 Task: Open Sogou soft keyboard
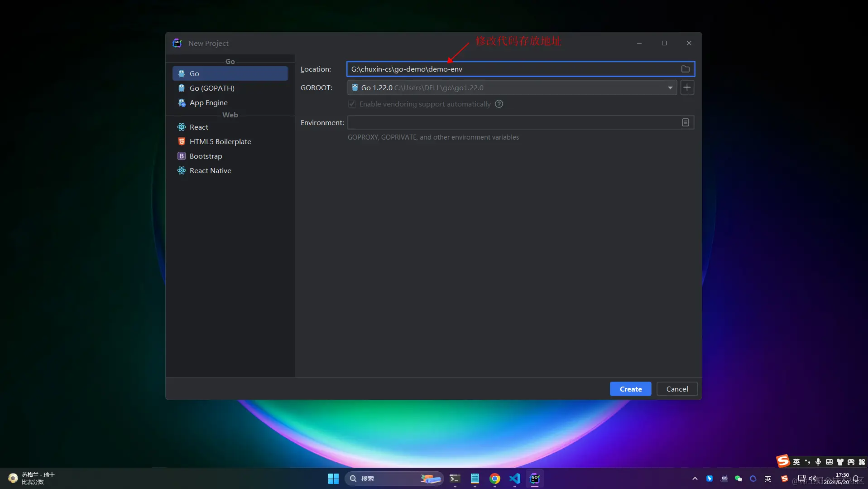[x=829, y=462]
